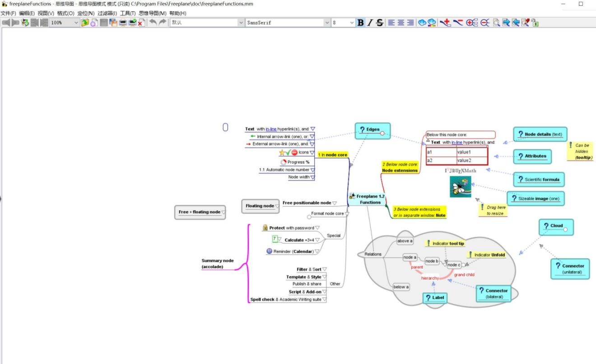
Task: Redo the last undone action
Action: [163, 23]
